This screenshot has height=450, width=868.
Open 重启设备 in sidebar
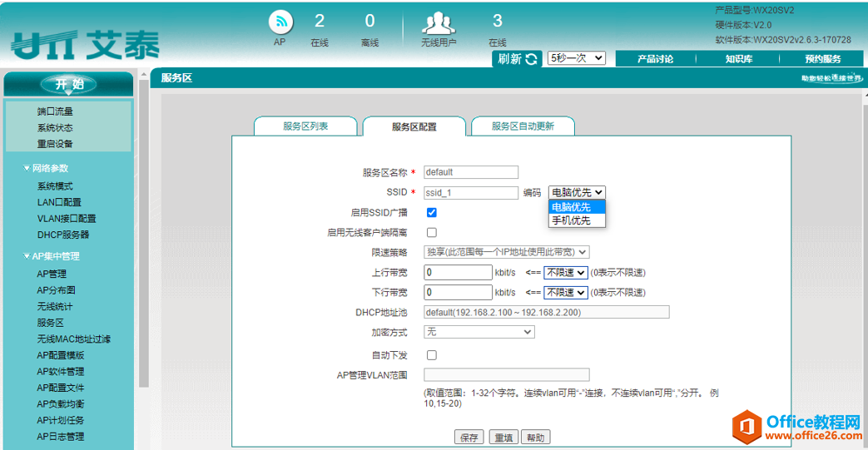(x=55, y=144)
